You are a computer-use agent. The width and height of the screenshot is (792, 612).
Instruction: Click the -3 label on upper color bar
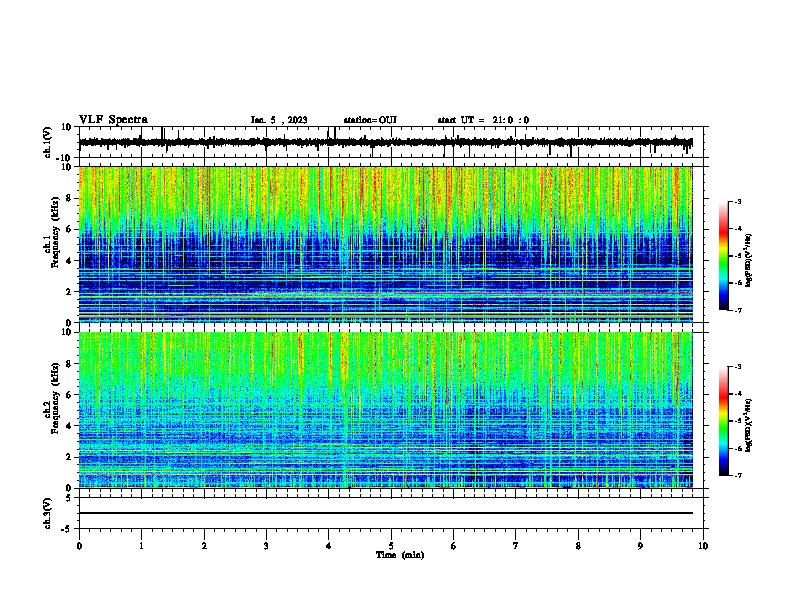point(738,201)
